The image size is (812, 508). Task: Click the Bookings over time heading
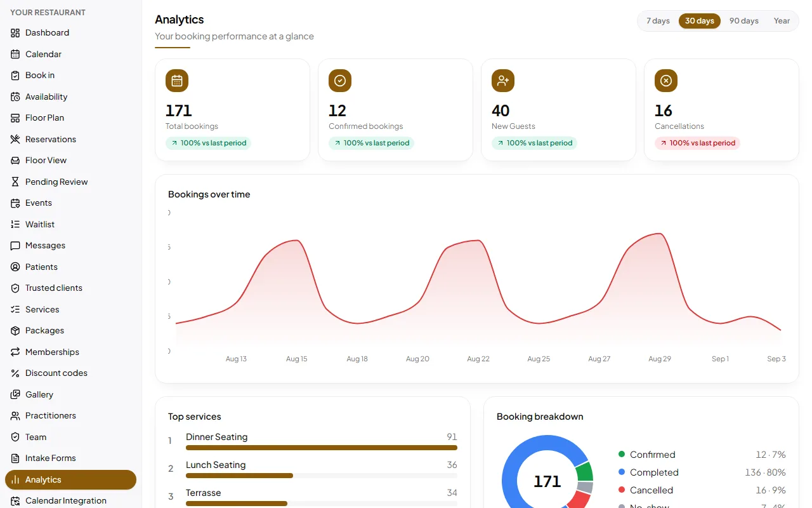click(x=209, y=194)
